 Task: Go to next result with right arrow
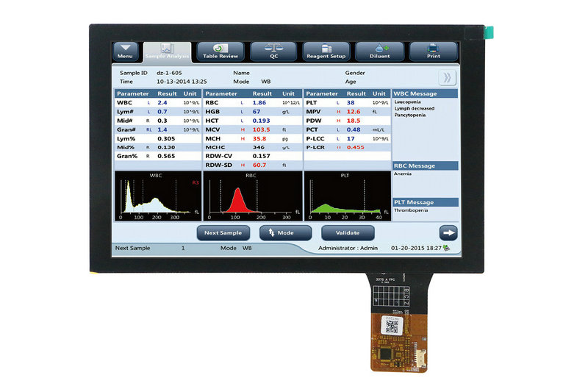point(448,232)
